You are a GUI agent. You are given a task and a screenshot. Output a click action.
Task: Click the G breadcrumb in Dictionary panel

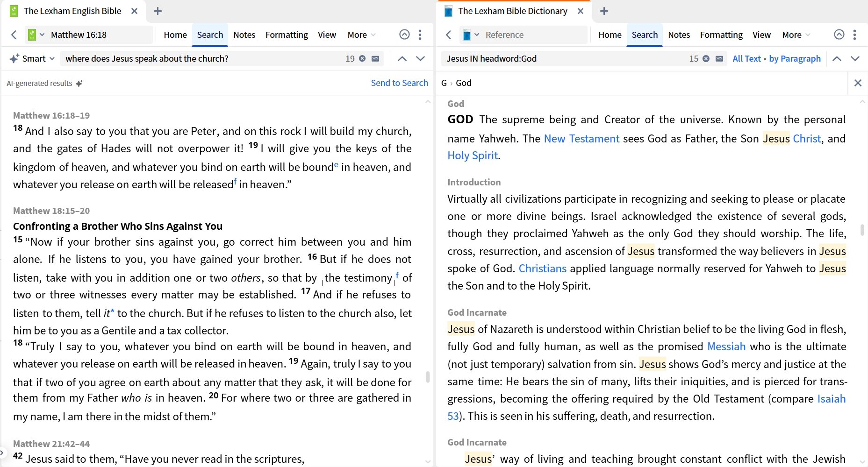(x=444, y=83)
